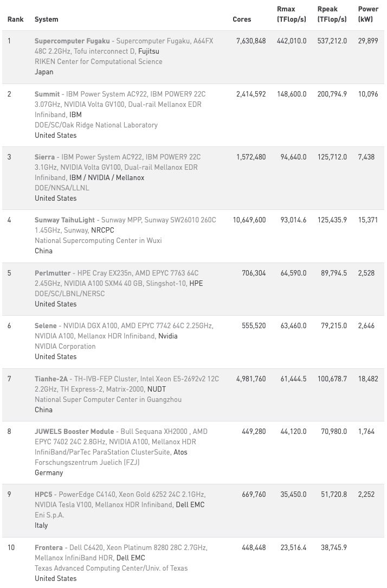Click the NUDT manufacturer name
Image resolution: width=387 pixels, height=588 pixels.
click(x=156, y=389)
